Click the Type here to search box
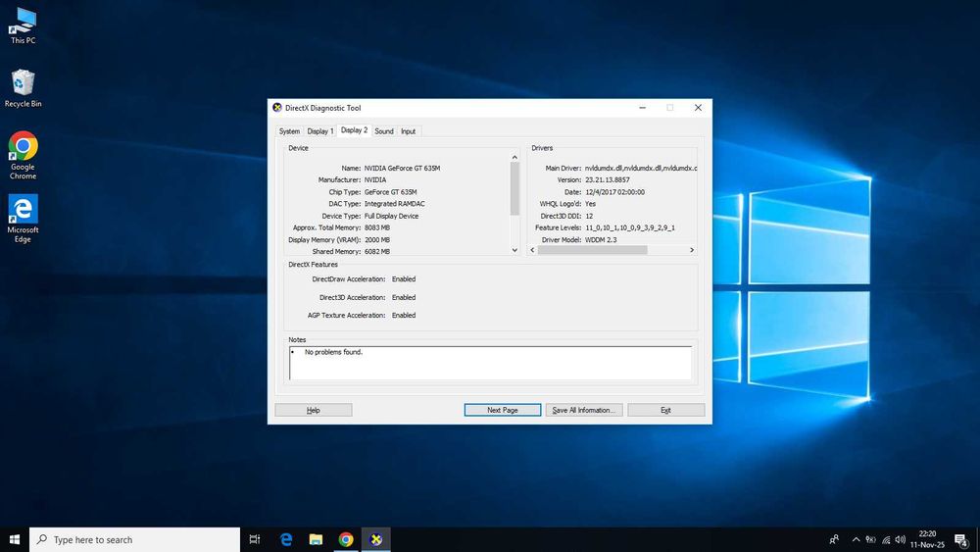The height and width of the screenshot is (552, 980). (x=134, y=539)
